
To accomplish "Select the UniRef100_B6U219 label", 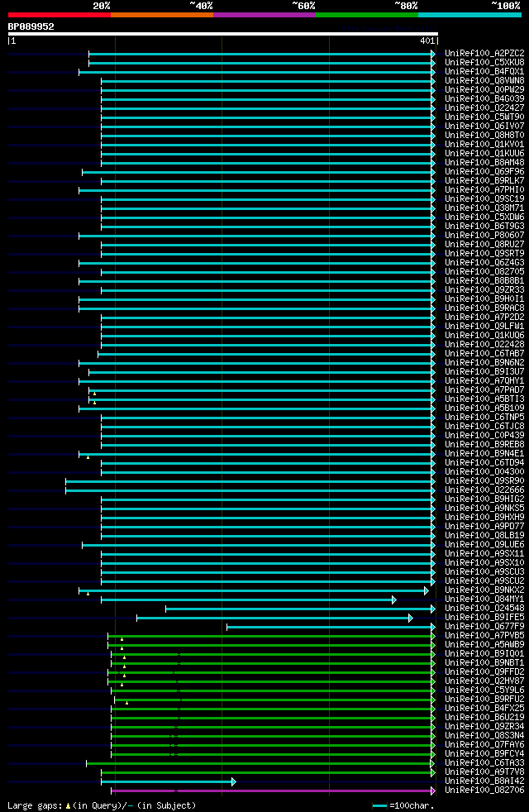I will [x=484, y=717].
